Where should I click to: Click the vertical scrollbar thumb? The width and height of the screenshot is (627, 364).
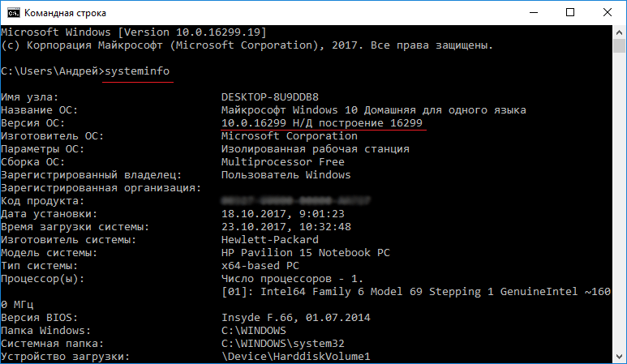619,45
